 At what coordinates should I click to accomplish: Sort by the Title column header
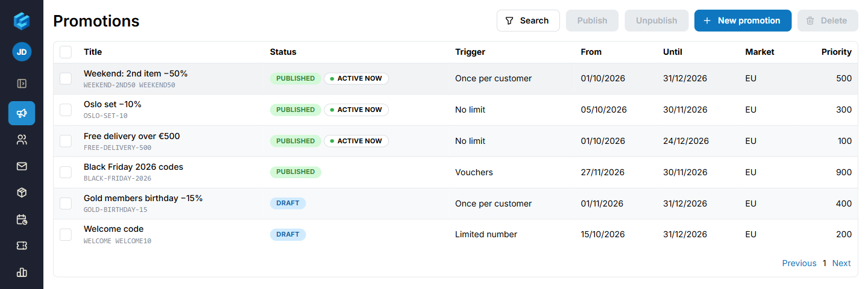pos(93,52)
